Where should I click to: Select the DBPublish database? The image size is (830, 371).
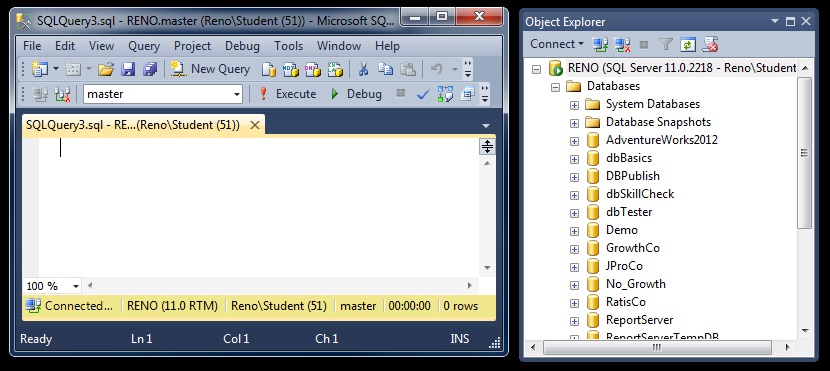[x=633, y=176]
